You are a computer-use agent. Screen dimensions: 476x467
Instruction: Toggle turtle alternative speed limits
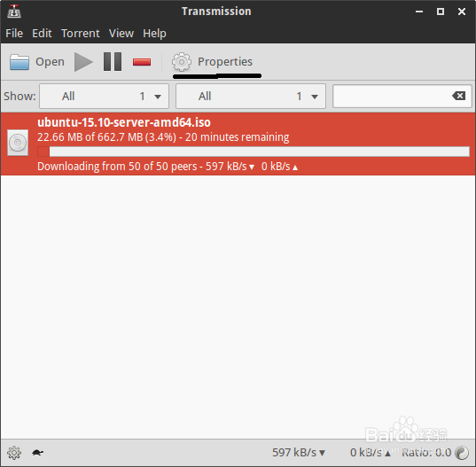pos(37,453)
